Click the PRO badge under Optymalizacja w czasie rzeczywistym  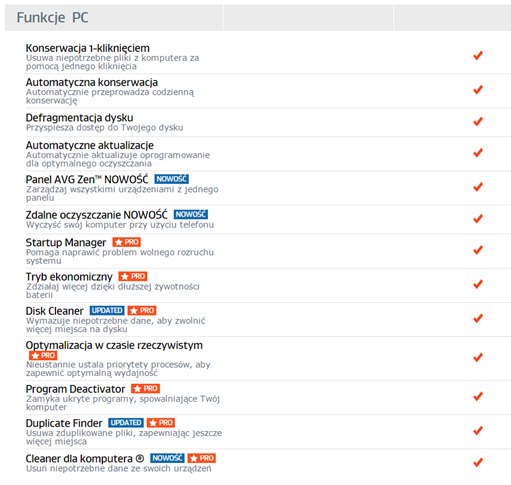[x=43, y=356]
